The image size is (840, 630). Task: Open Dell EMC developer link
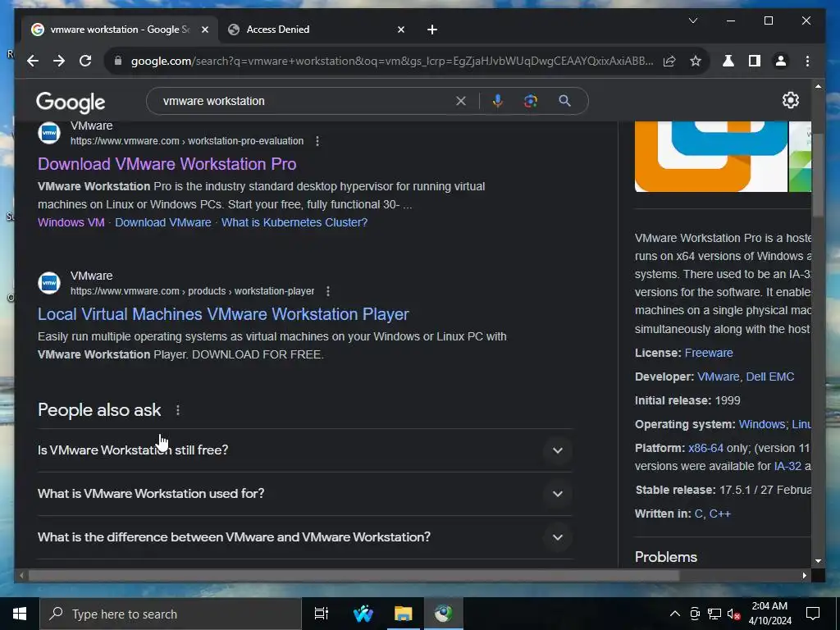tap(769, 377)
